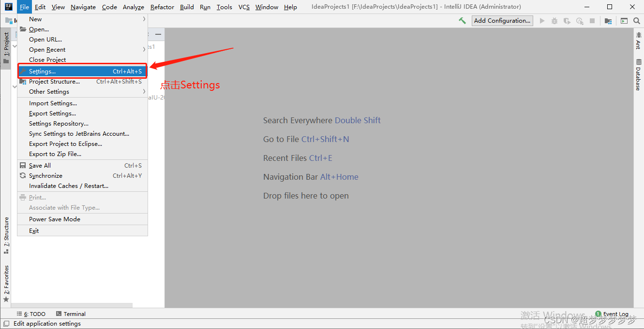Open the 7: Structure side tab
This screenshot has width=644, height=329.
click(x=6, y=236)
